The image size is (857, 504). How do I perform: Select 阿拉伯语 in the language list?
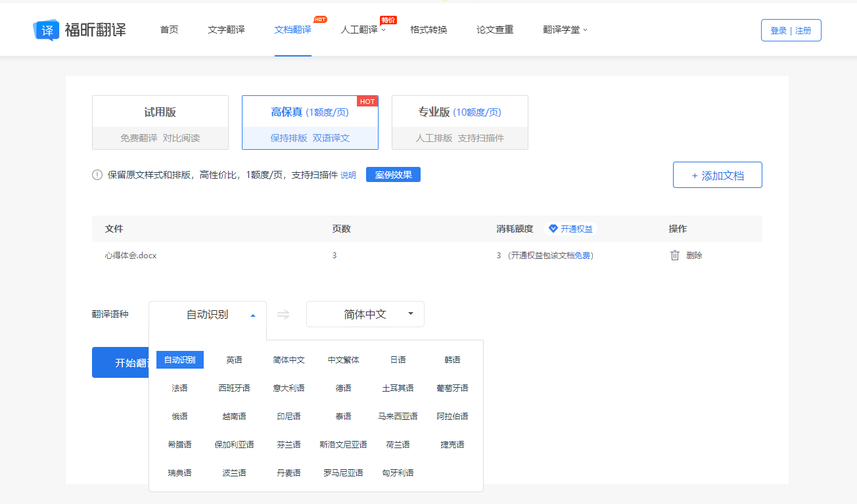click(453, 417)
